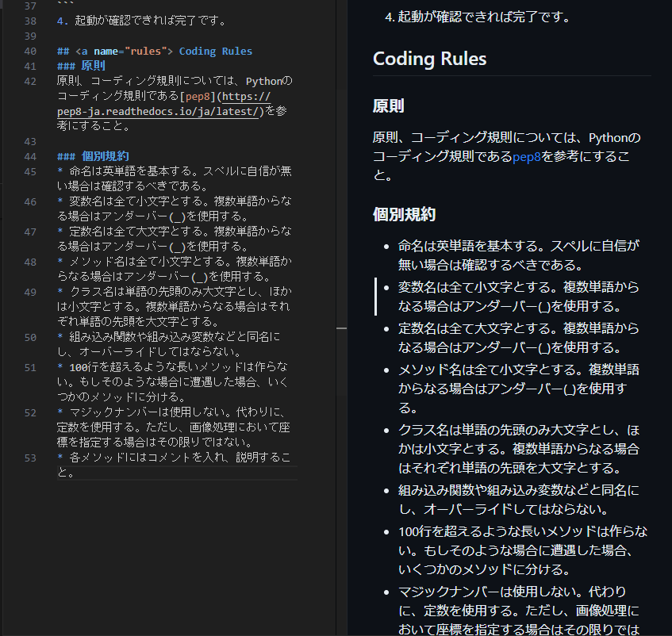
Task: Click editor bullet starting '変数名は全て小文字とする'
Action: pos(175,209)
